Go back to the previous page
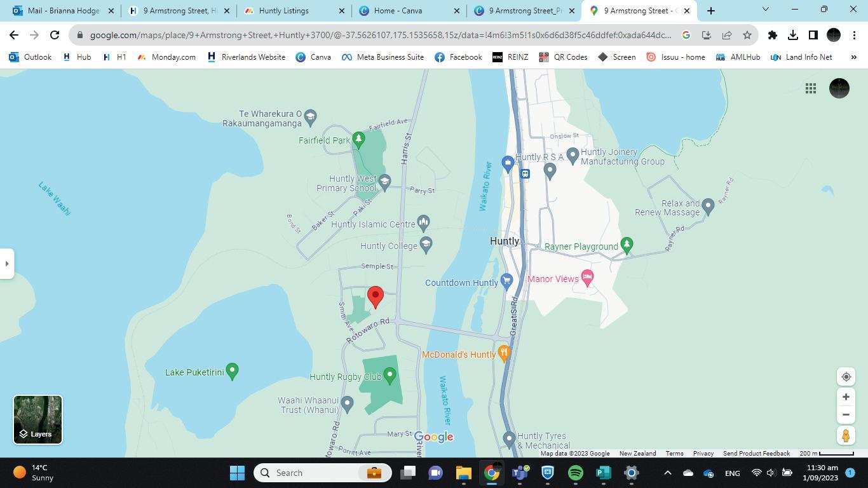 click(14, 36)
